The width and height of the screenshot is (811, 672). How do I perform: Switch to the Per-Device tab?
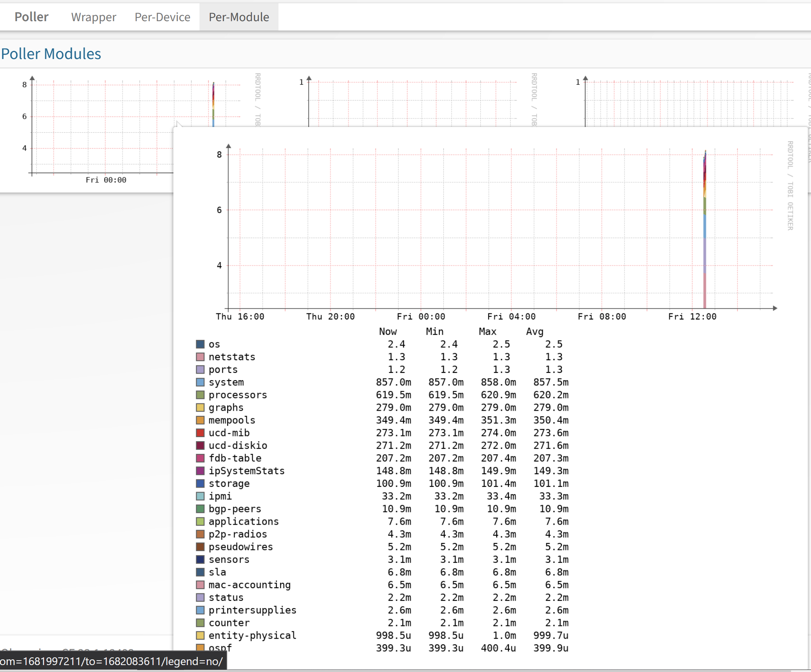pyautogui.click(x=162, y=17)
